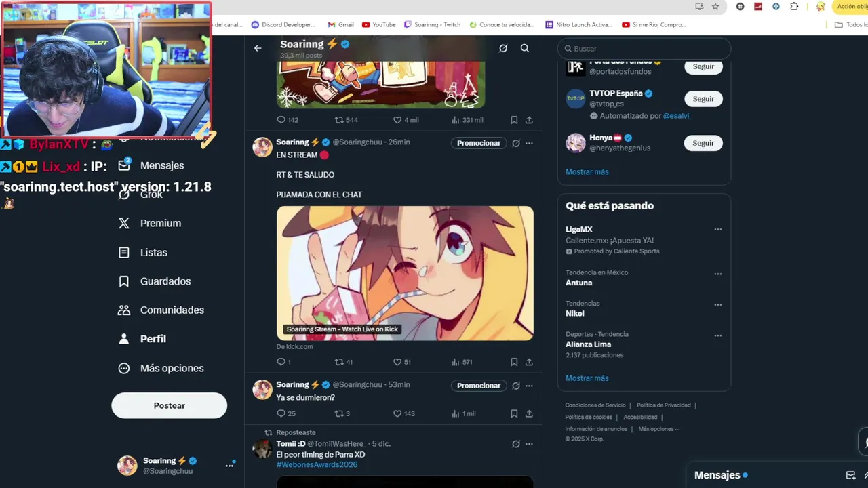
Task: Share the 'Ya se durmieron?' post
Action: 529,413
